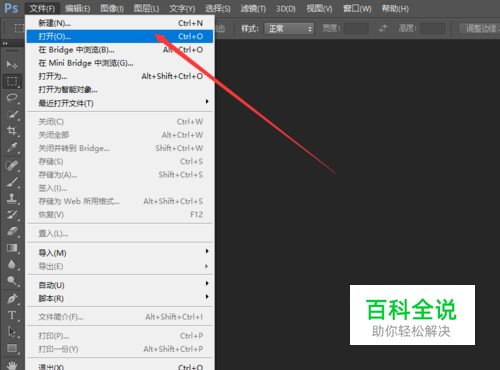Select the Pen tool
The width and height of the screenshot is (500, 370).
click(x=12, y=299)
